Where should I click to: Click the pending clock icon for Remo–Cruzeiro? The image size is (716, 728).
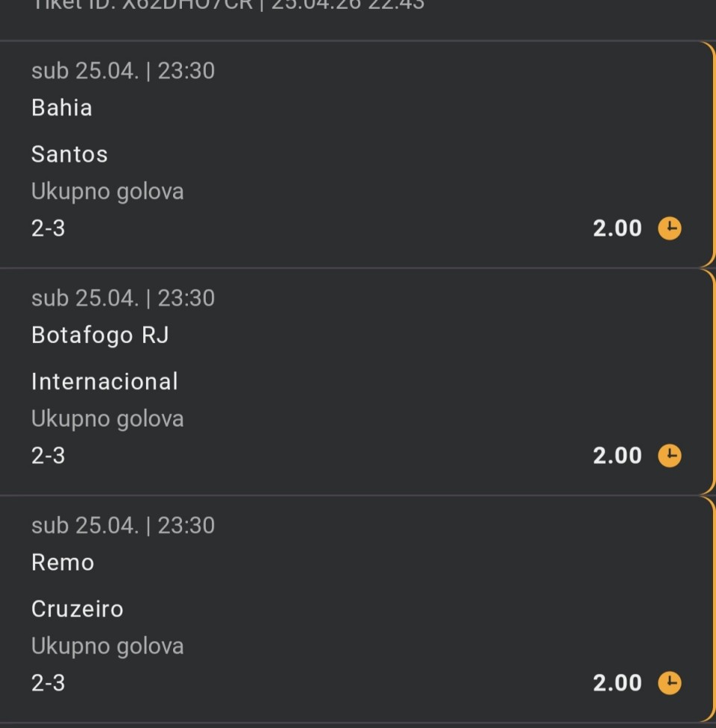point(669,683)
